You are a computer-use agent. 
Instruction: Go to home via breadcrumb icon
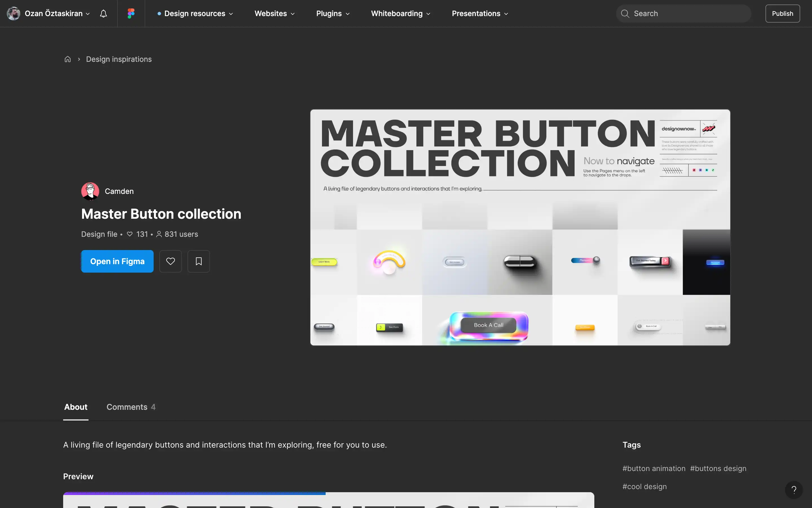pos(67,59)
